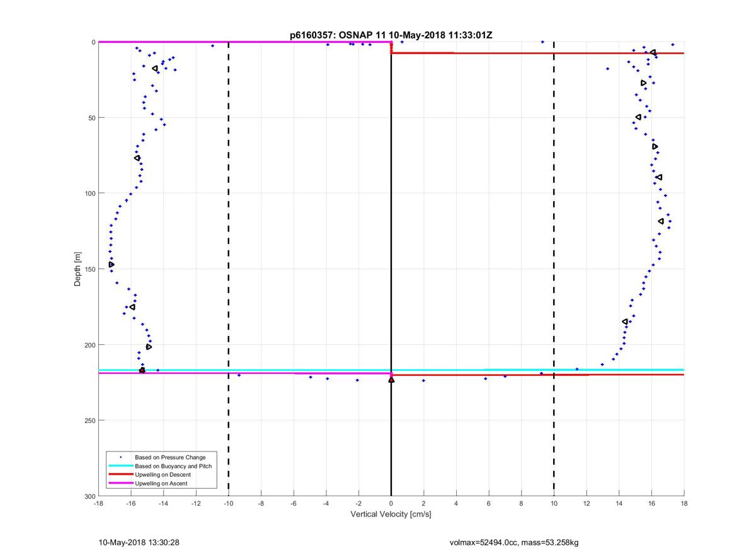Viewport: 756px width, 558px height.
Task: Click x-axis tick label "18"
Action: click(x=684, y=504)
